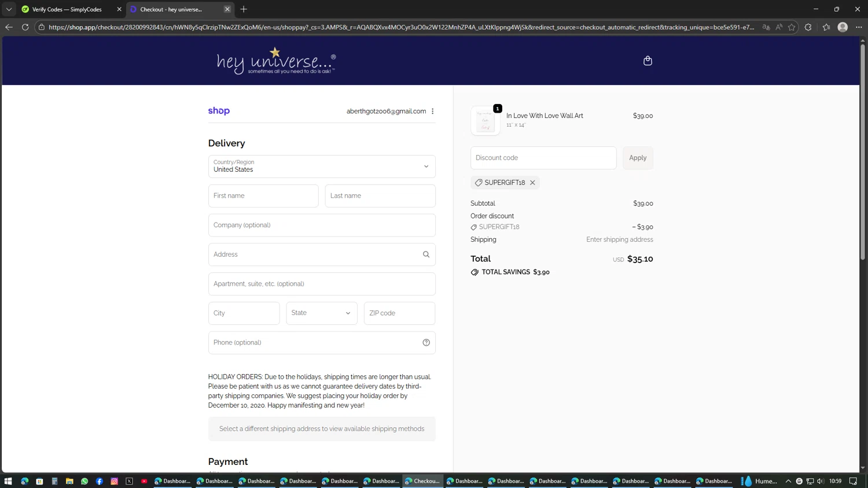This screenshot has height=488, width=868.
Task: Click the Enter shipping address text
Action: point(620,239)
